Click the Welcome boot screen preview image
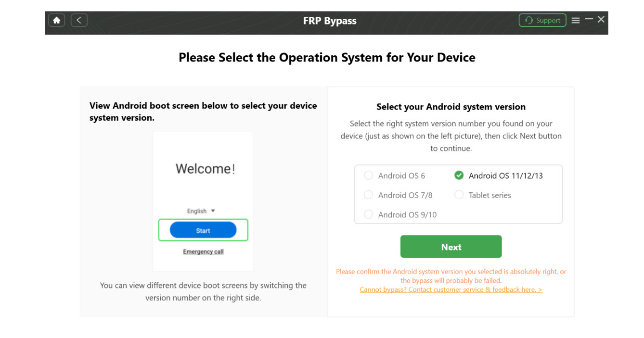 (203, 168)
